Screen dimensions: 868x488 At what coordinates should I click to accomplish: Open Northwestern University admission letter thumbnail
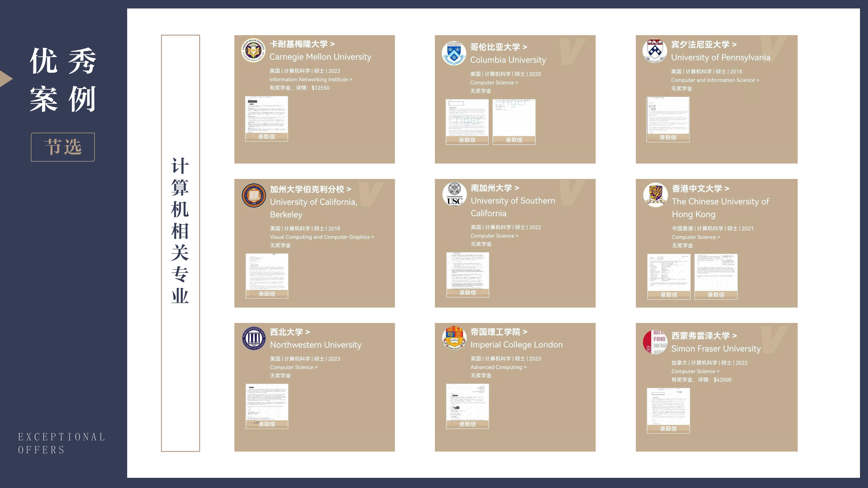tap(267, 406)
